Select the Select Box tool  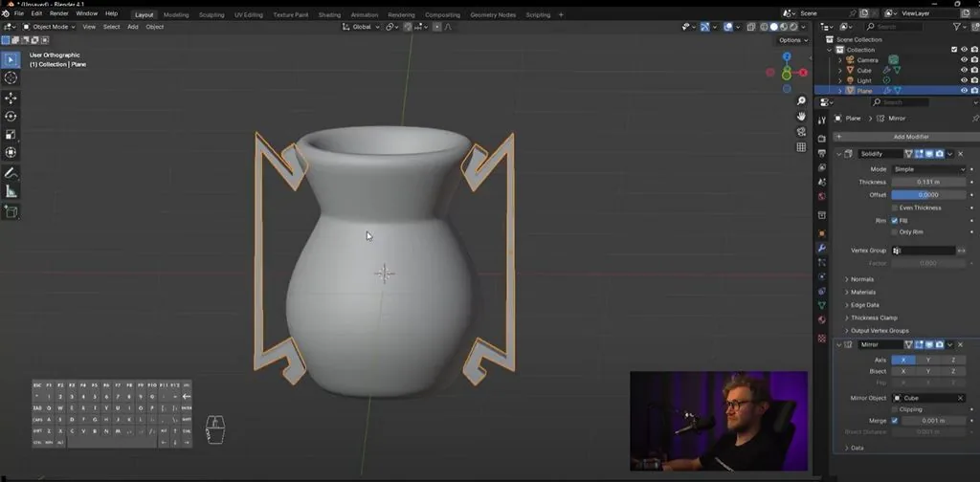coord(11,60)
